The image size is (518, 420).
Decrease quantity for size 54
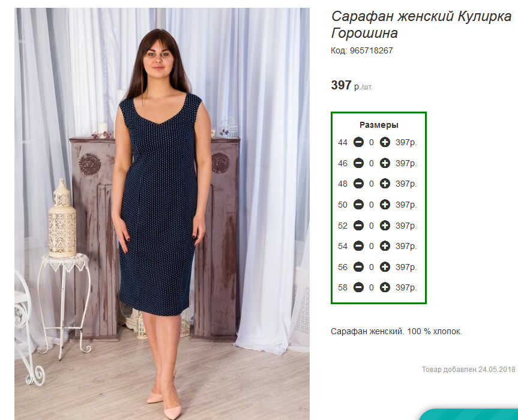coord(358,246)
